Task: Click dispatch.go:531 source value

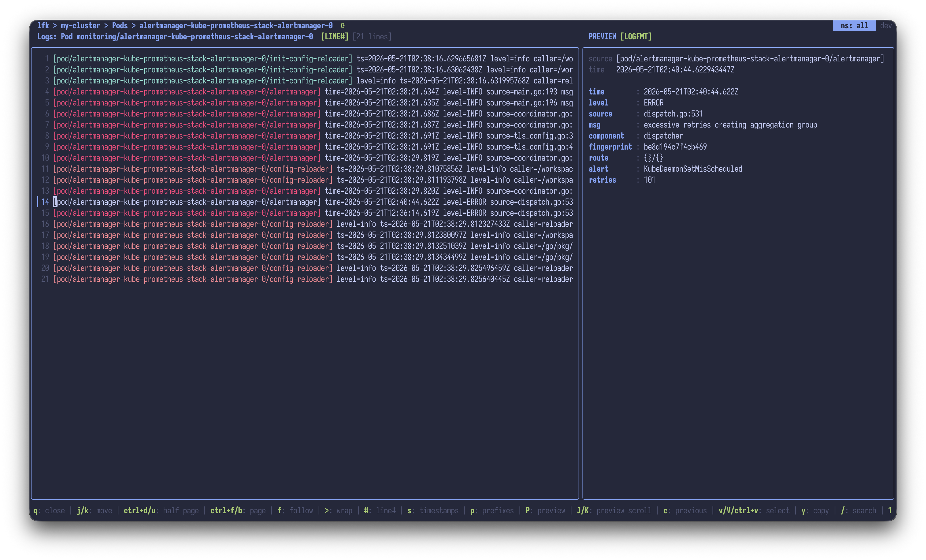Action: coord(673,114)
